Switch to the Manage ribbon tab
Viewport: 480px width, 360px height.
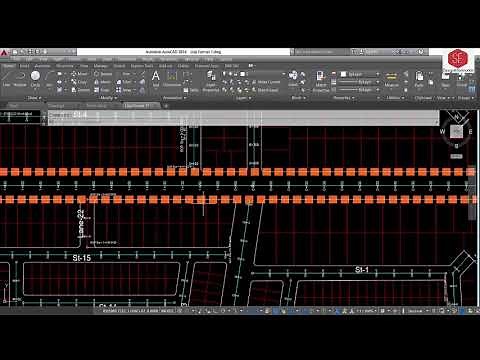tap(100, 66)
